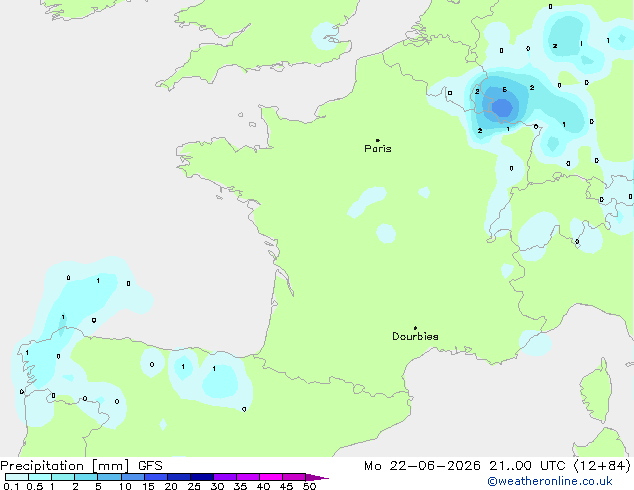The image size is (634, 490).
Task: Click the legend value '0.5'
Action: pos(35,486)
